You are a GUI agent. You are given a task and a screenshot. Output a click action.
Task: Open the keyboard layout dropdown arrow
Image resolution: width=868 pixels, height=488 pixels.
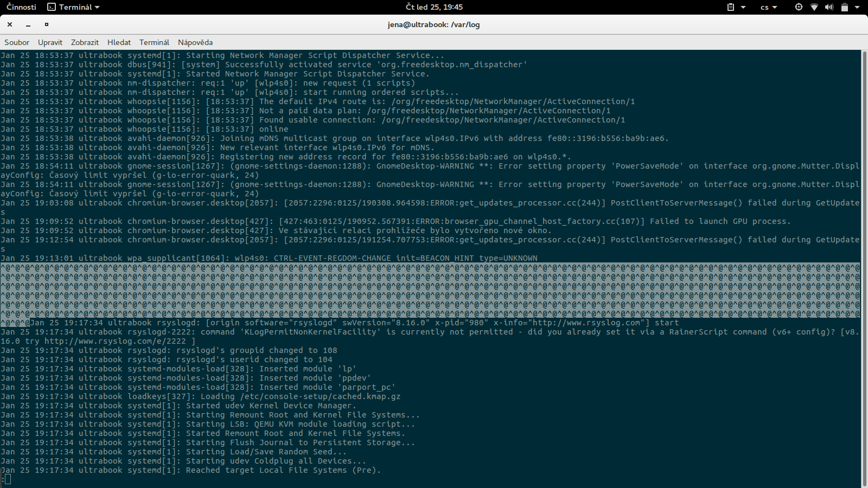pyautogui.click(x=775, y=7)
